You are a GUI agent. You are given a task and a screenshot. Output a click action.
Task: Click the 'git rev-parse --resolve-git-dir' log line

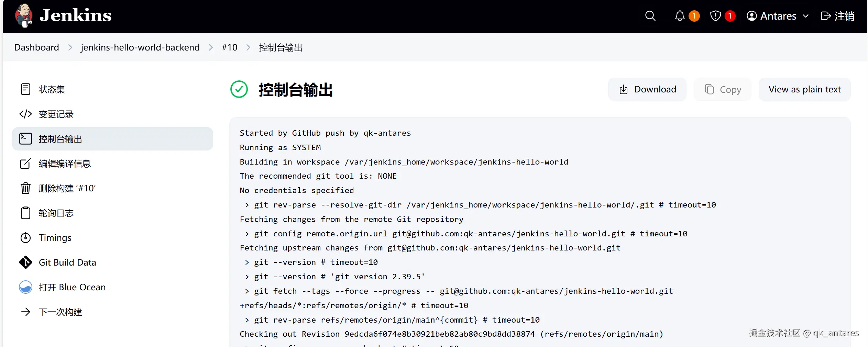click(480, 205)
